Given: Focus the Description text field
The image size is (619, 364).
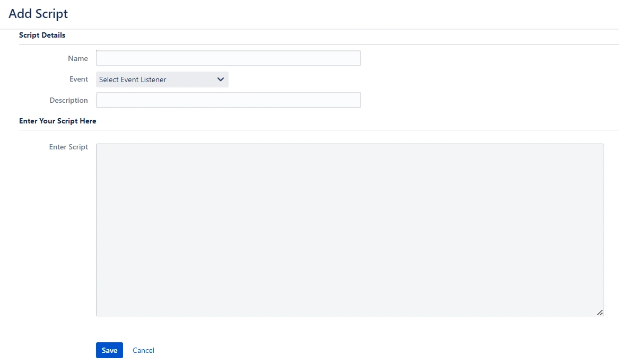Looking at the screenshot, I should 228,100.
